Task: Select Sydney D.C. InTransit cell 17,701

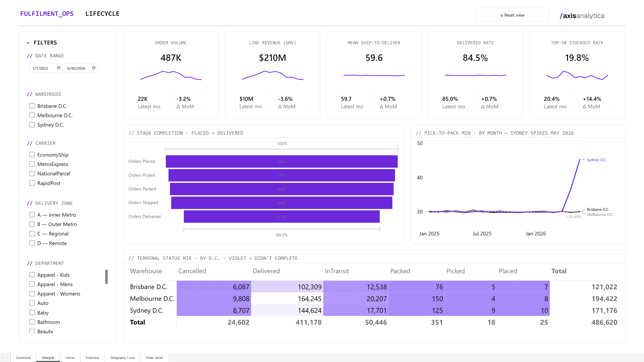Action: (x=356, y=311)
